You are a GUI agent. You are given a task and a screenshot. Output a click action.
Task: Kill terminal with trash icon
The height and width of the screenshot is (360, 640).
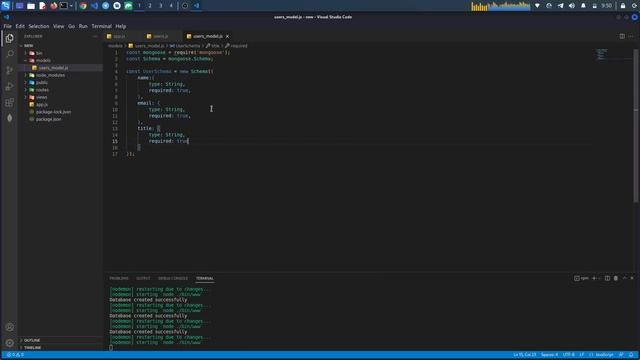pos(616,278)
